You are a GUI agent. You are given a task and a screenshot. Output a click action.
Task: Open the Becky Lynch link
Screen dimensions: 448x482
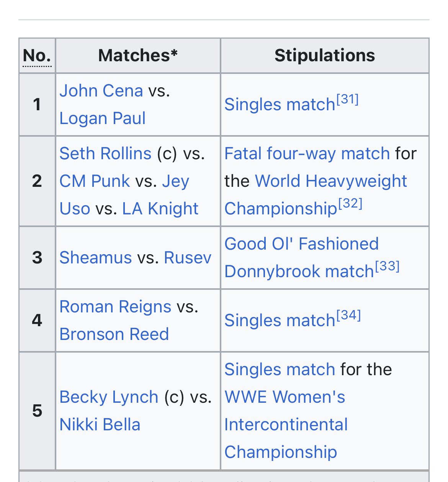point(109,397)
